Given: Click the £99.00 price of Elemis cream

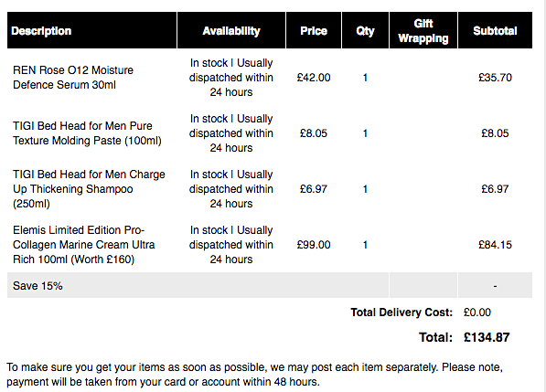Looking at the screenshot, I should [x=314, y=245].
